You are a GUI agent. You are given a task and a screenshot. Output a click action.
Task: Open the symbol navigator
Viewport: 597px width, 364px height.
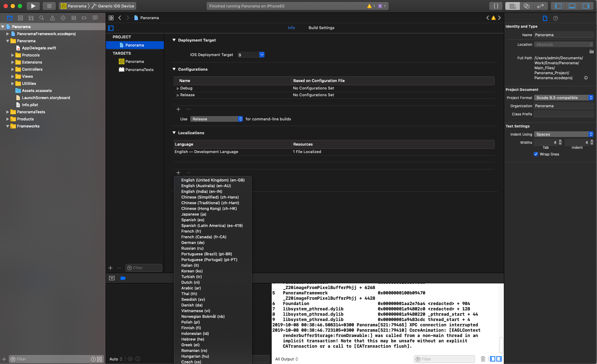pos(31,18)
